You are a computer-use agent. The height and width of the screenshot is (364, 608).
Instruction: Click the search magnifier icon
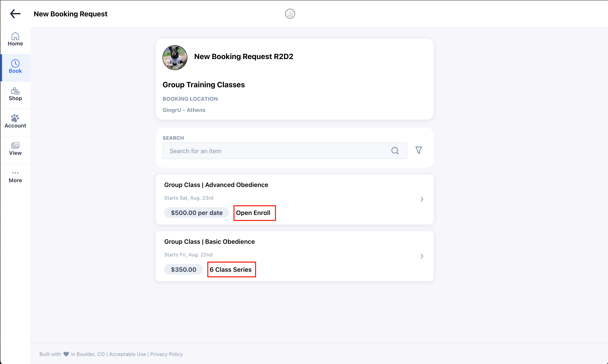395,151
